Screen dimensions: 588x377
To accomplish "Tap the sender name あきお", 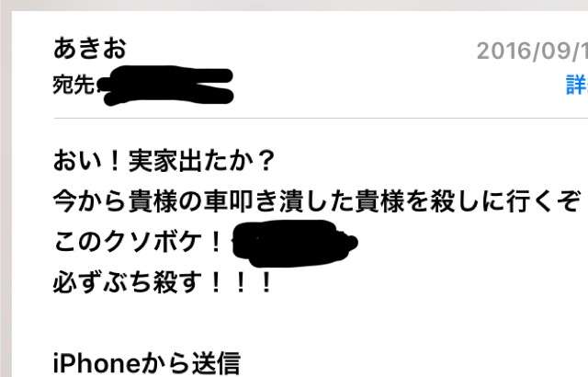I will [90, 49].
